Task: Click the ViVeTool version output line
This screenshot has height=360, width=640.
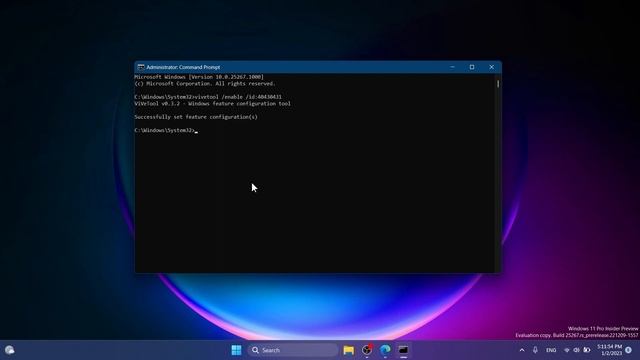Action: (212, 104)
